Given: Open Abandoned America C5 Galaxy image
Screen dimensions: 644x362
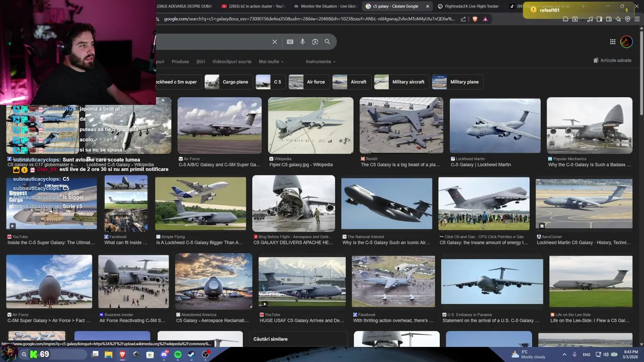Looking at the screenshot, I should (213, 281).
